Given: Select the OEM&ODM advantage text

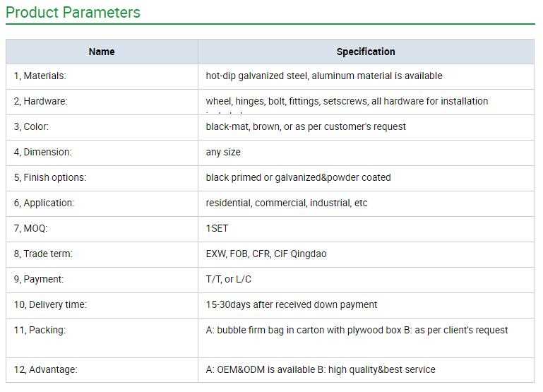Looking at the screenshot, I should click(x=321, y=370).
